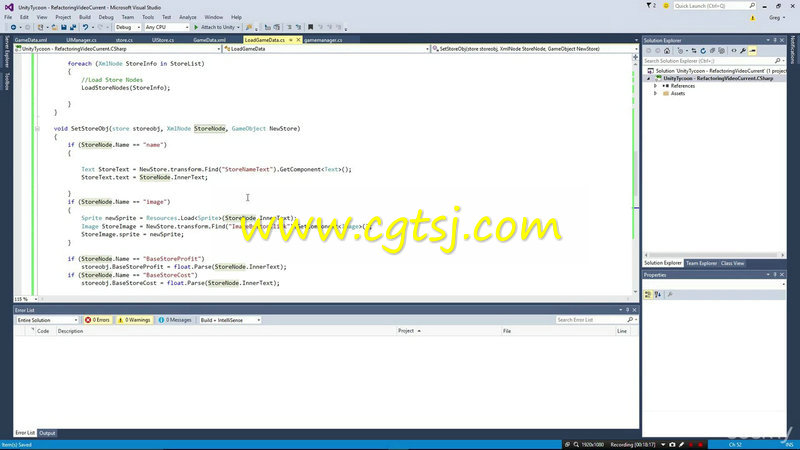The width and height of the screenshot is (800, 450).
Task: Open the Analyze menu
Action: [188, 17]
